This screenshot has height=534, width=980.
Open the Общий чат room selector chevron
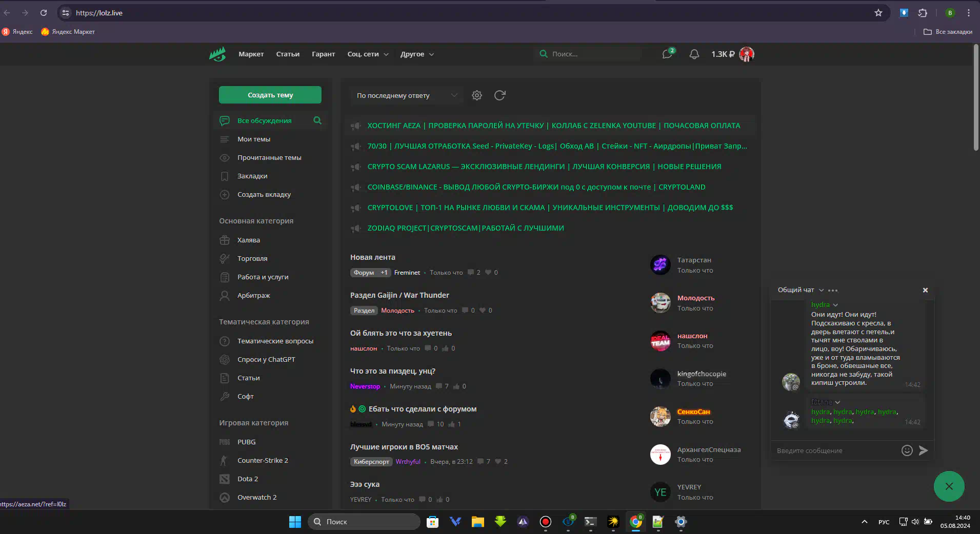[821, 290]
